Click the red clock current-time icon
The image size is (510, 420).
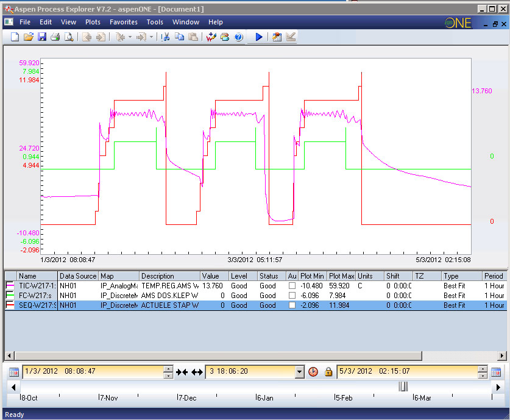(313, 372)
